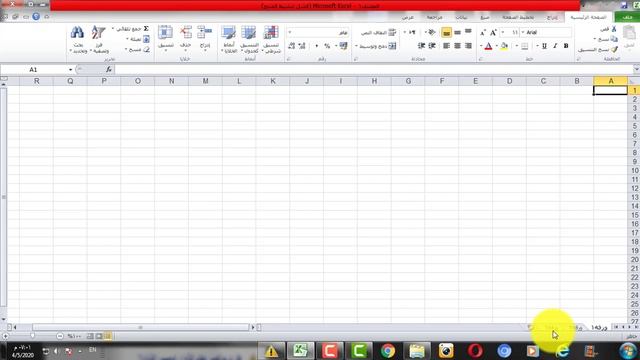Screen dimensions: 640x360
Task: Open the Number Format combo box
Action: click(x=318, y=32)
